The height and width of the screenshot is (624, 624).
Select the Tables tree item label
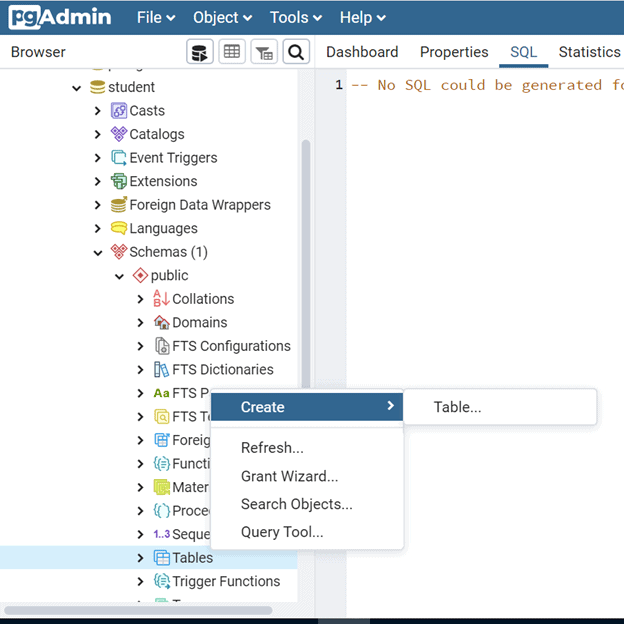193,558
